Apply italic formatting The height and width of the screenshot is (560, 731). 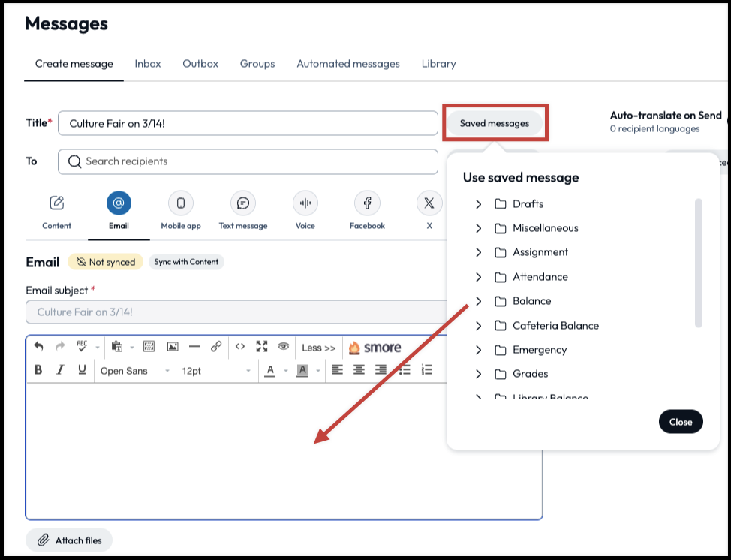click(61, 370)
